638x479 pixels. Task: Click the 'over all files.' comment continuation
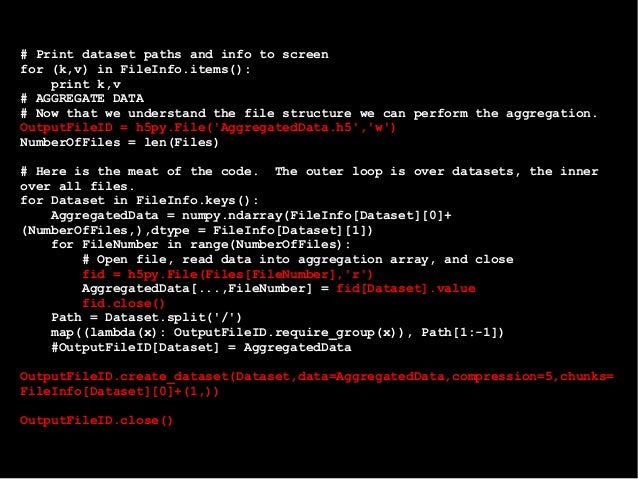coord(77,186)
